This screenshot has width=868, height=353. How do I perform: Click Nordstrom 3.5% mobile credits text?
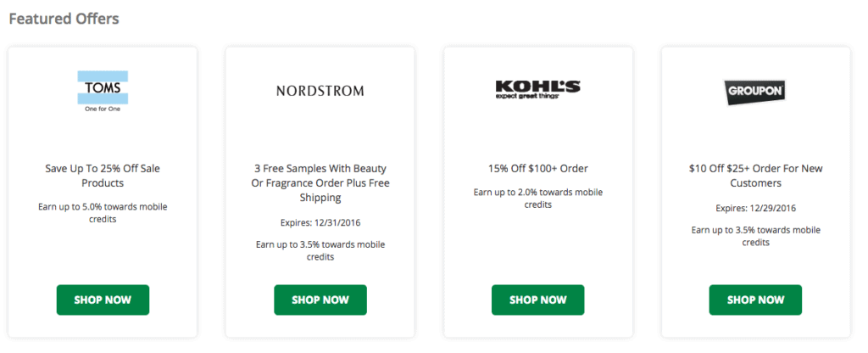click(320, 250)
